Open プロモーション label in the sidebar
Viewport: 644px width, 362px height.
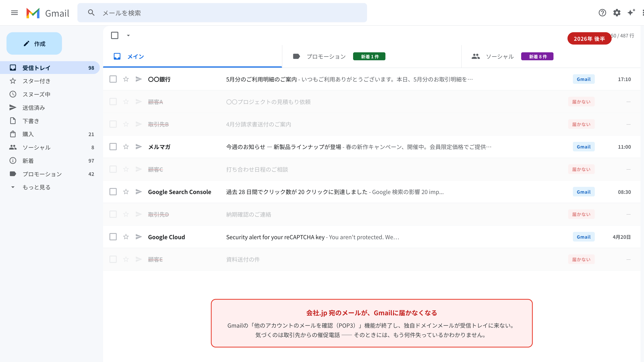tap(50, 174)
